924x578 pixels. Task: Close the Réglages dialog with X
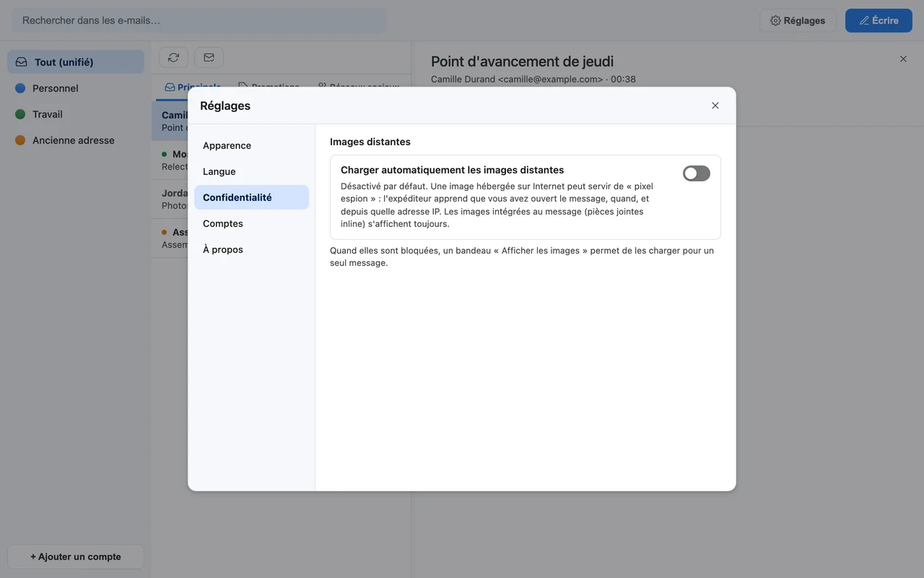[x=715, y=105]
